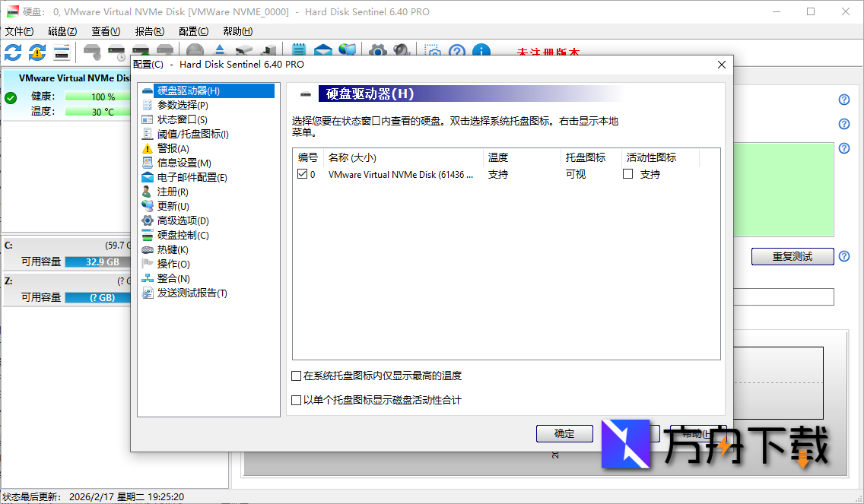
Task: Click the 重复测试 button
Action: (x=792, y=256)
